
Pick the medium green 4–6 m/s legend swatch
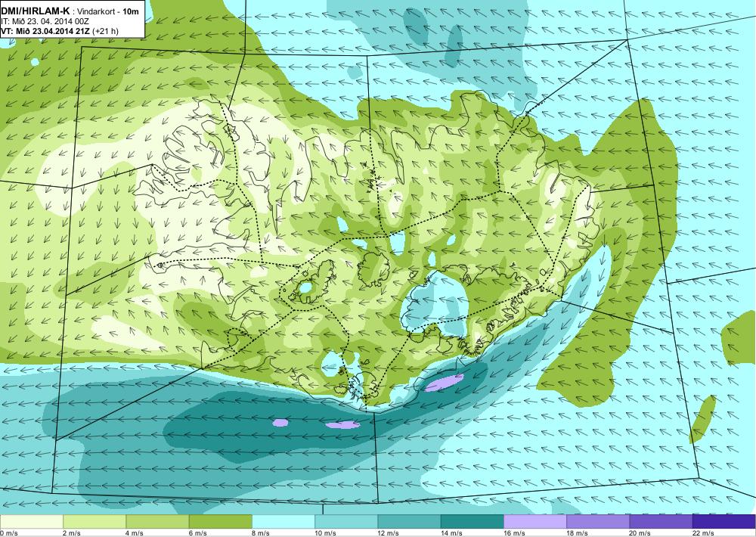point(158,522)
